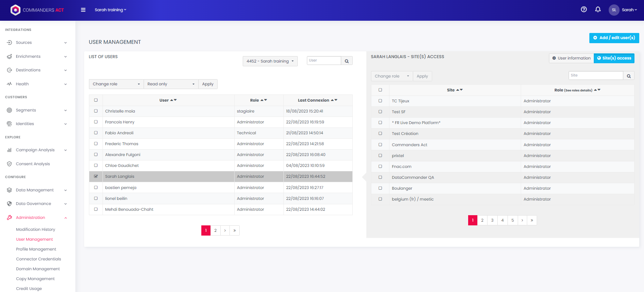Open the Read only role dropdown
The height and width of the screenshot is (292, 644).
point(171,84)
